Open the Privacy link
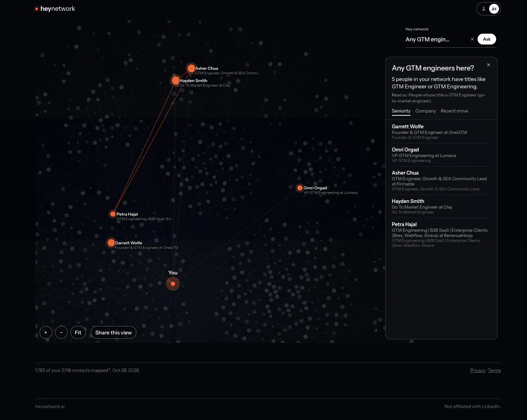The image size is (527, 420). pos(478,371)
